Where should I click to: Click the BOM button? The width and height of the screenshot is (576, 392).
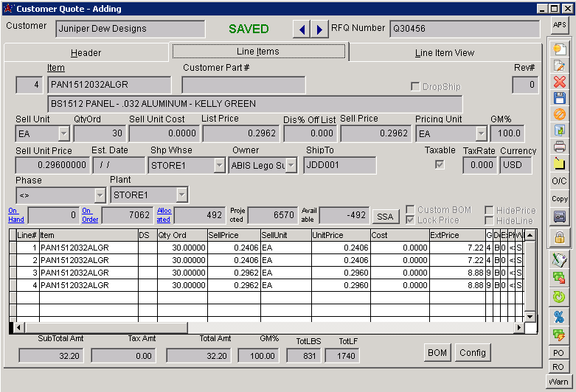[x=437, y=353]
